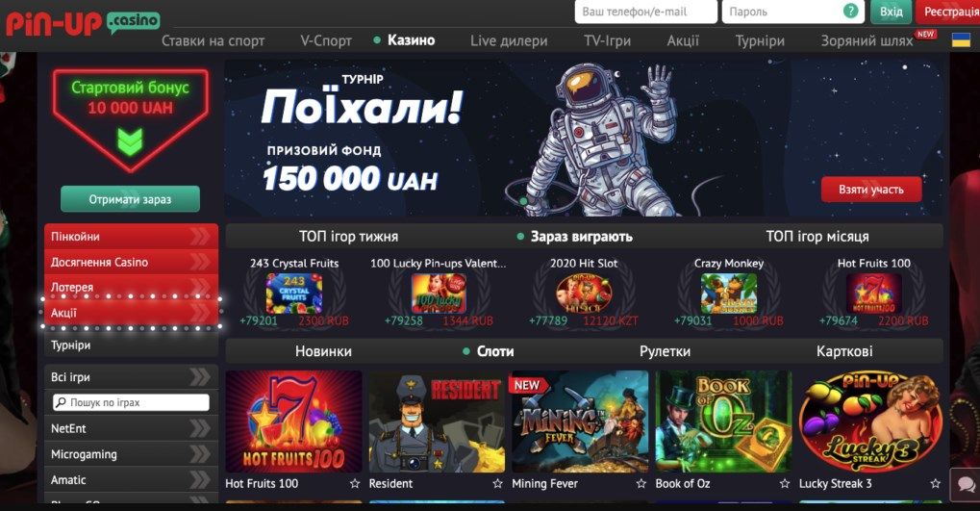
Task: Open the 243 Crystal Fruits game icon
Action: click(293, 293)
